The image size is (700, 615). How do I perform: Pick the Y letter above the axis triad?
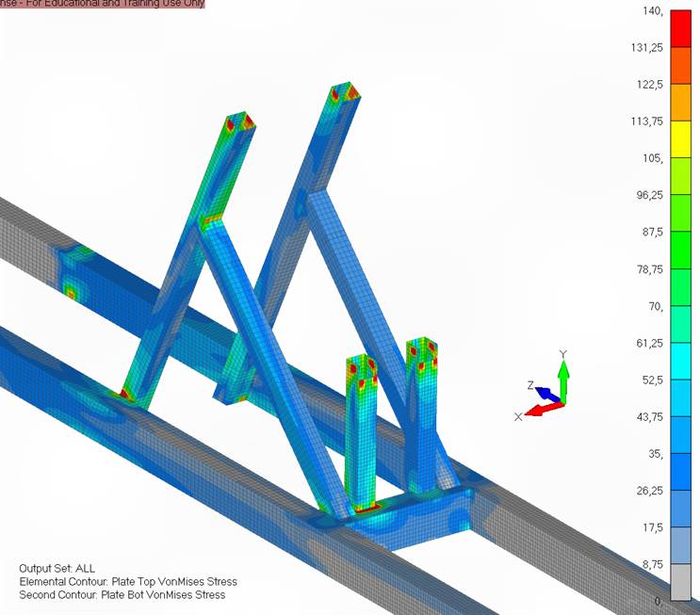[562, 354]
